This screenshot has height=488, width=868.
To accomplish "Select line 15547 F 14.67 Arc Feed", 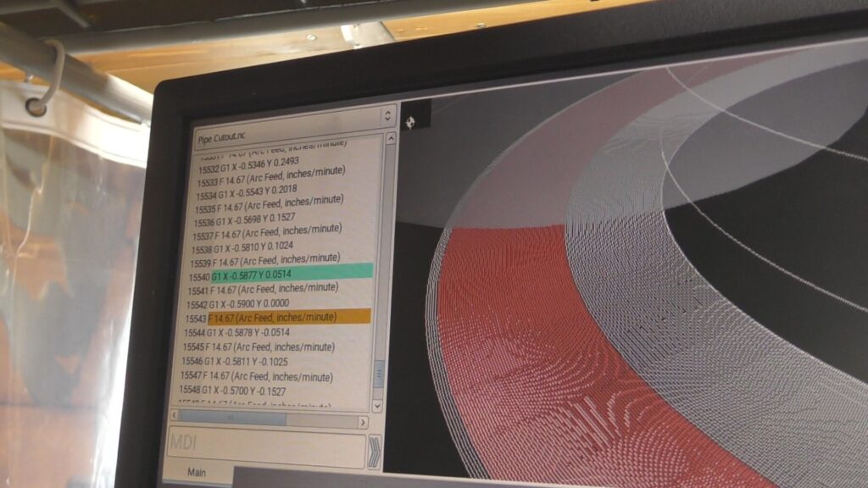I will pyautogui.click(x=256, y=376).
